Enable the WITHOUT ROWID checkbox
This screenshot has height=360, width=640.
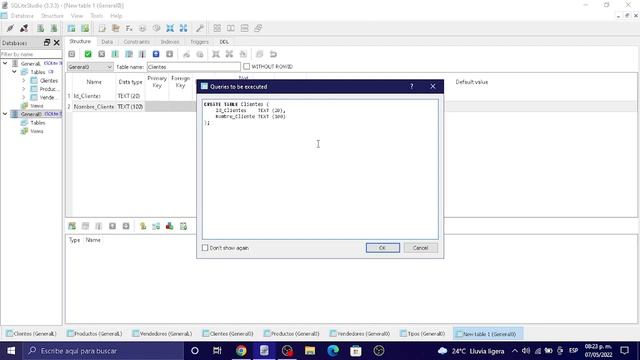pyautogui.click(x=247, y=67)
